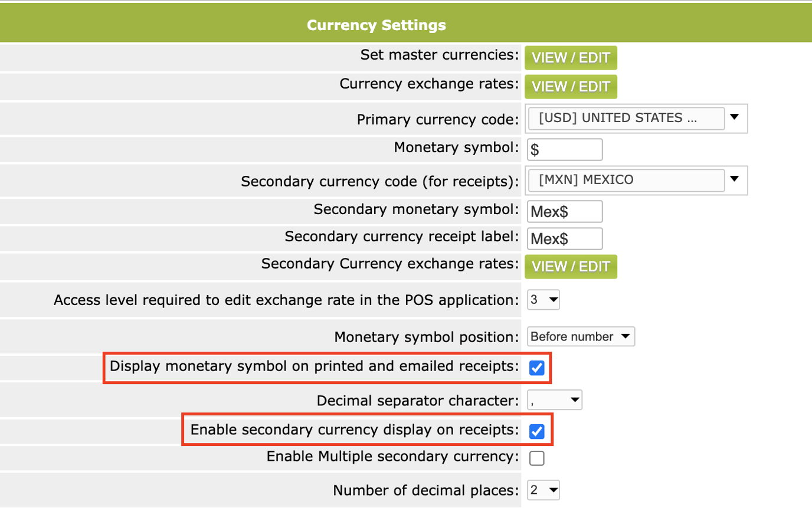Screen dimensions: 812x508
Task: Click the secondary monetary symbol field showing Mex$
Action: (x=564, y=211)
